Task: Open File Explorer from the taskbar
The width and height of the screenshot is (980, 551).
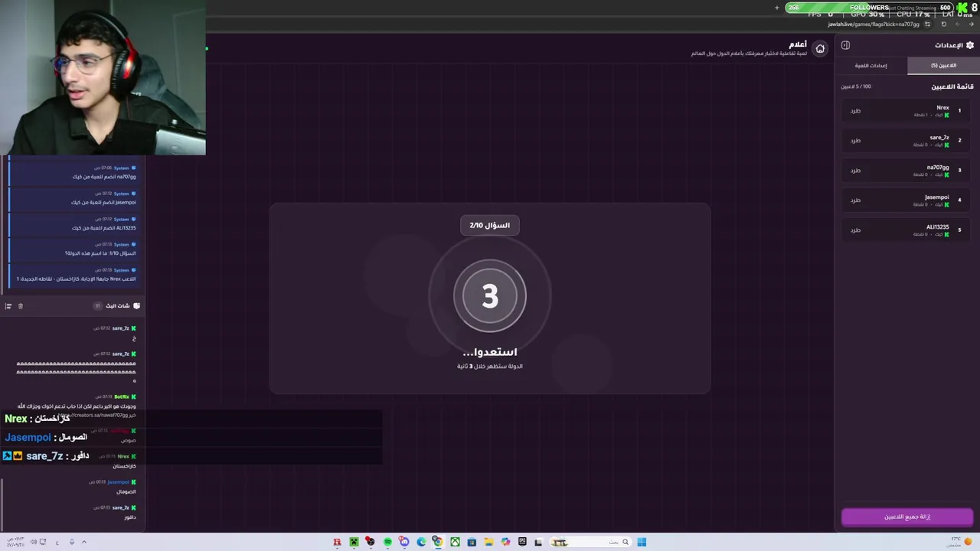Action: tap(488, 542)
